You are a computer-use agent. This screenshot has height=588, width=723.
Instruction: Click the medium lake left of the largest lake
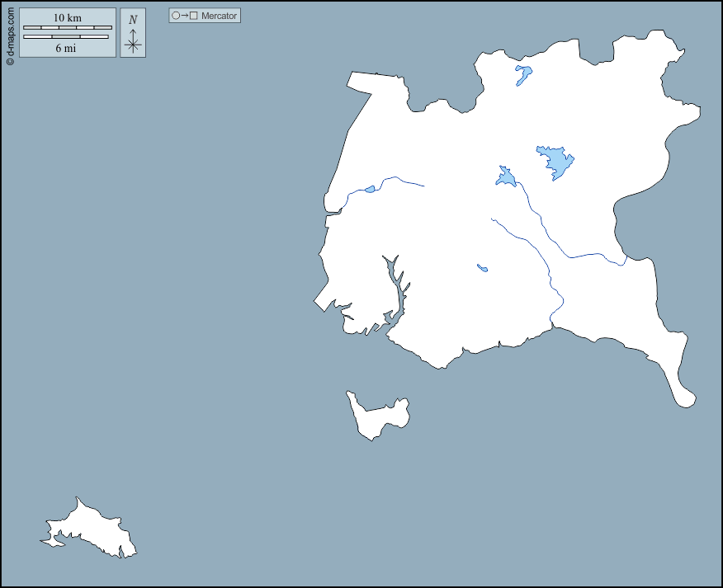click(505, 177)
